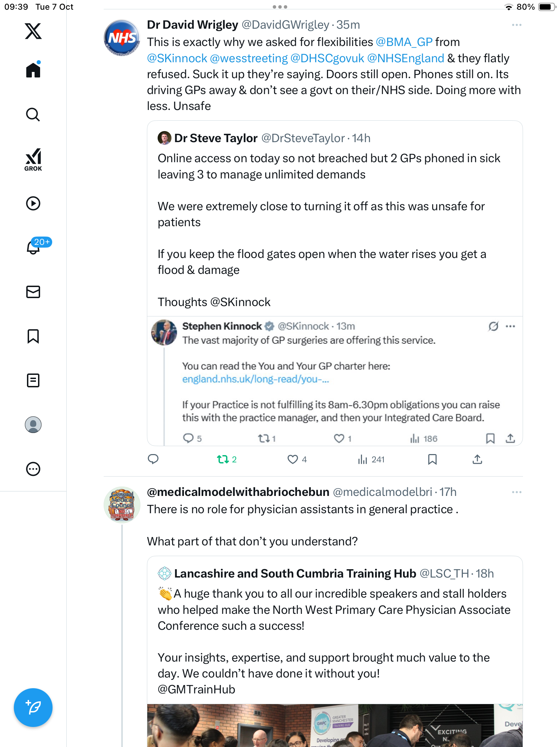Open Bookmarks from the sidebar
The height and width of the screenshot is (747, 560).
pyautogui.click(x=33, y=336)
